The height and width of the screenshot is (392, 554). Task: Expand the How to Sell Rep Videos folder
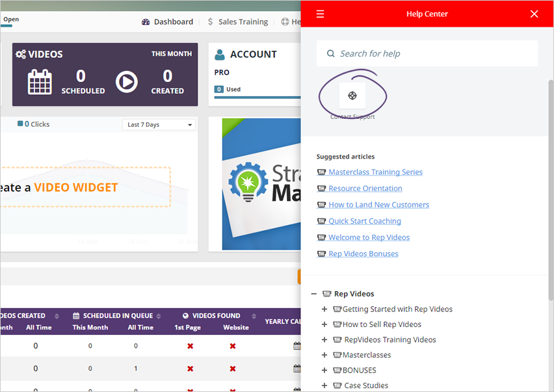(324, 324)
